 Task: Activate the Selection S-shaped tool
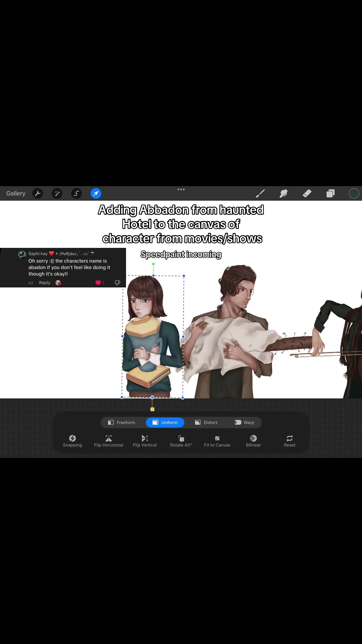(76, 194)
